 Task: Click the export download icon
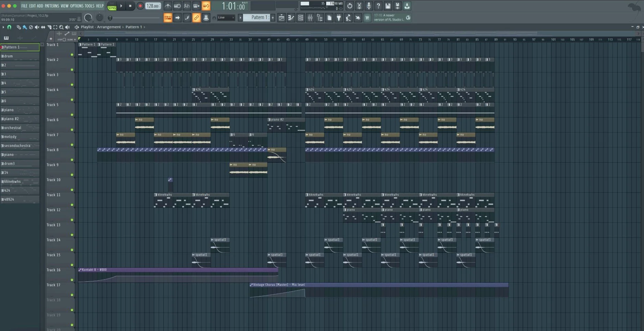click(407, 6)
